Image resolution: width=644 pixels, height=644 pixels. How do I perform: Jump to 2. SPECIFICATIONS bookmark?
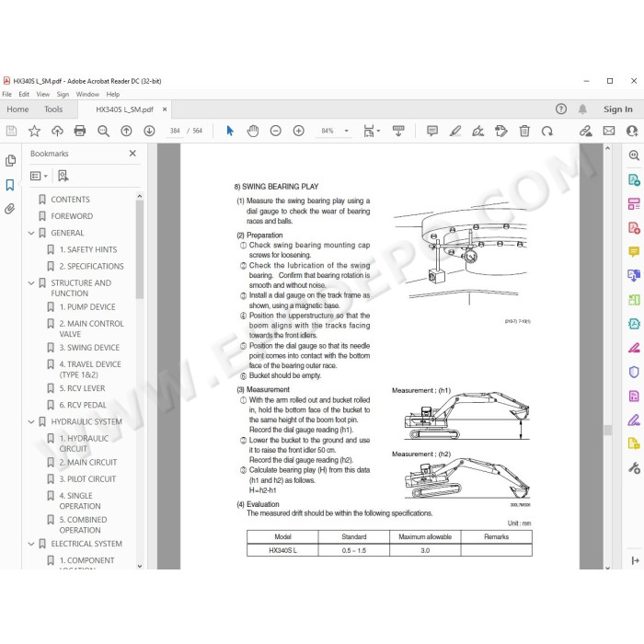click(92, 266)
